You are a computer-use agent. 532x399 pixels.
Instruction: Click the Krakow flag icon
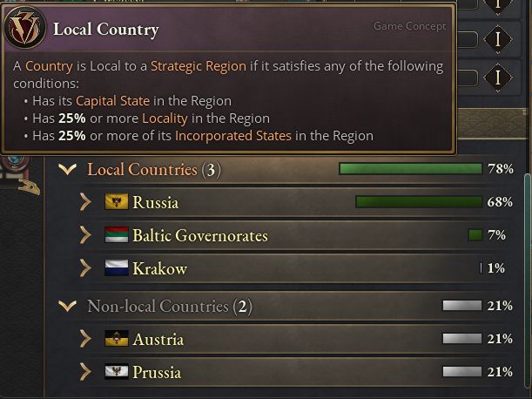tap(116, 268)
